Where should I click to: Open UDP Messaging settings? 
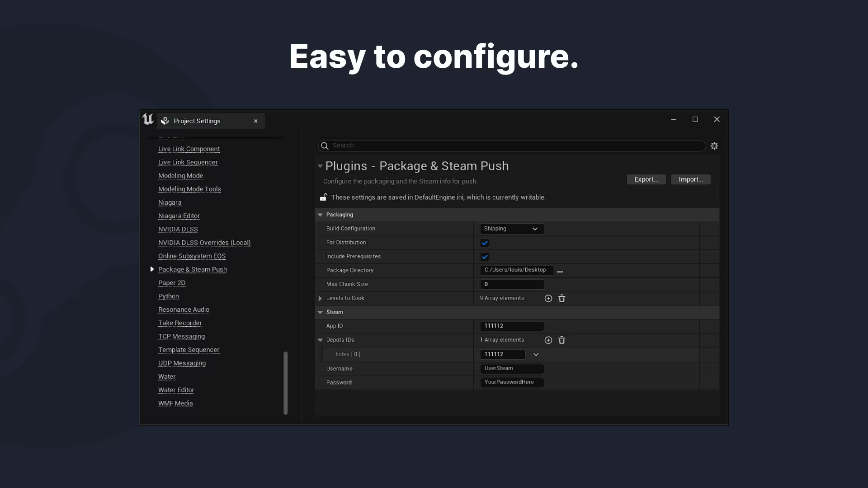[x=182, y=363]
